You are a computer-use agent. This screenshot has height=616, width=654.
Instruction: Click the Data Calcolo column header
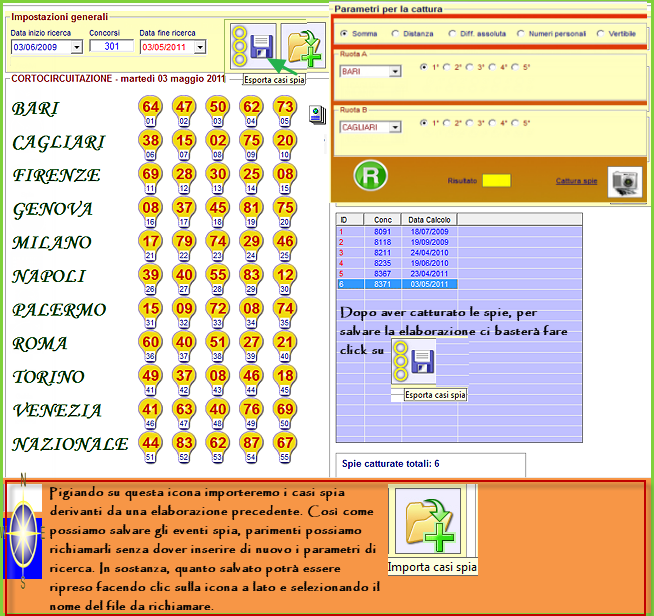429,220
